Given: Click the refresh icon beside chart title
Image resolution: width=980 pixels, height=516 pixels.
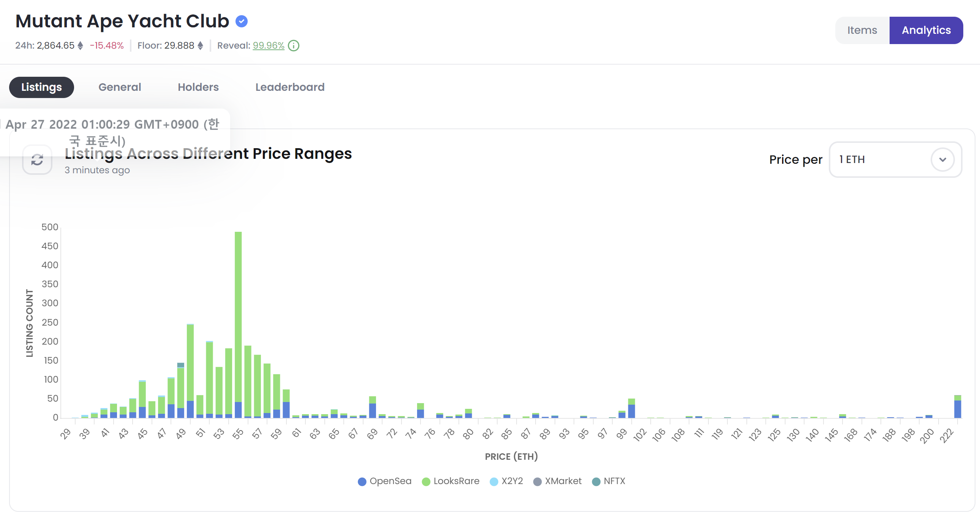Looking at the screenshot, I should [x=37, y=160].
